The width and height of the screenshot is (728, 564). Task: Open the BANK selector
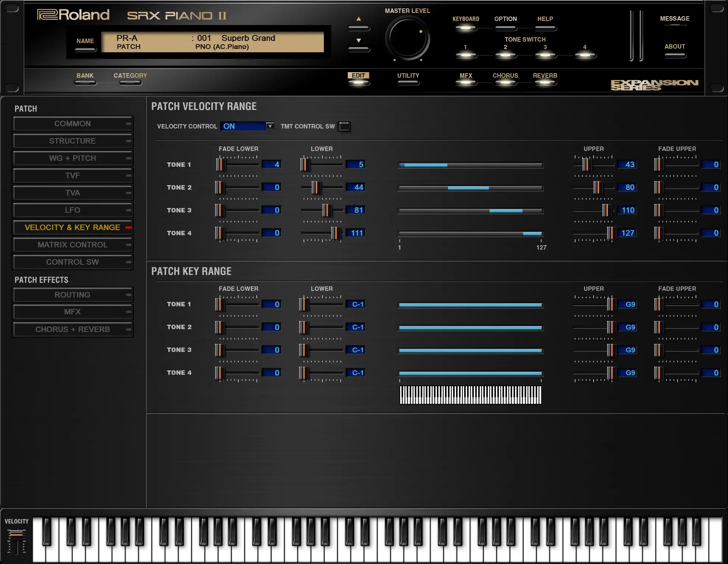[85, 82]
